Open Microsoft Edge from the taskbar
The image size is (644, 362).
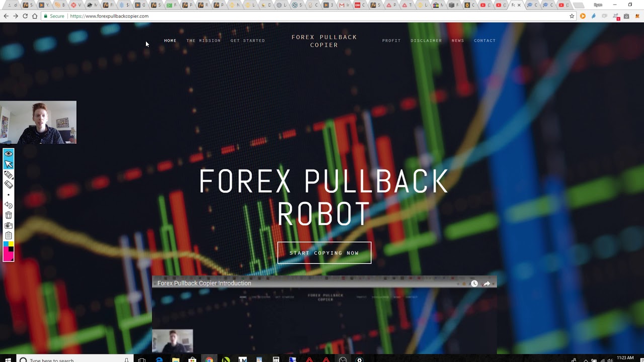pos(159,359)
